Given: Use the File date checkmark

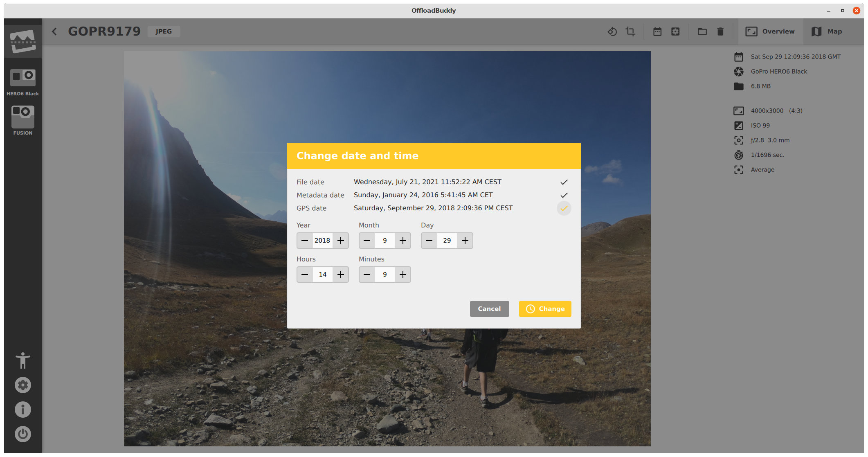Looking at the screenshot, I should pyautogui.click(x=564, y=182).
